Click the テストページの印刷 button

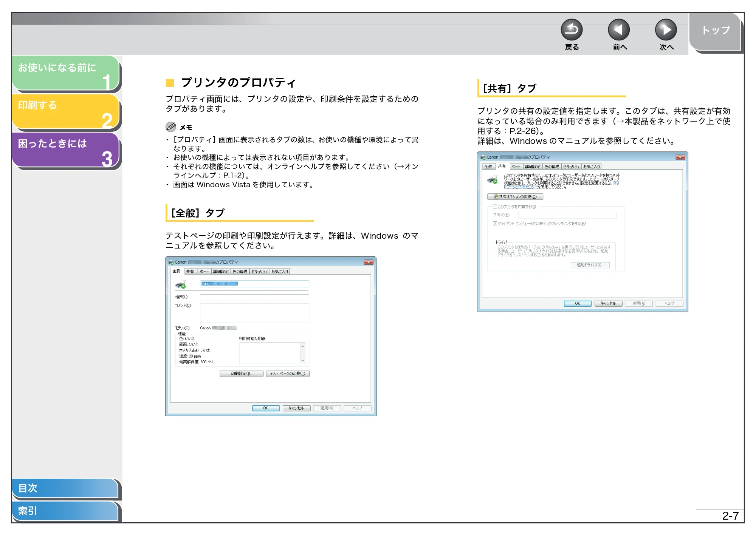point(288,373)
